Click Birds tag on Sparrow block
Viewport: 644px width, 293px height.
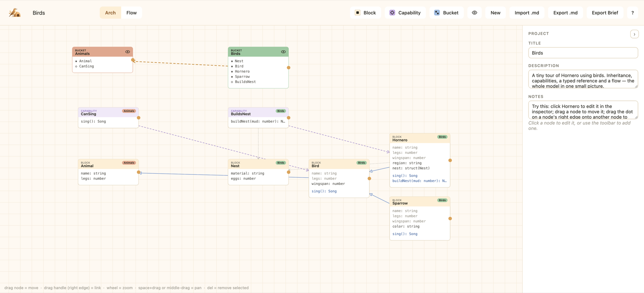(442, 200)
